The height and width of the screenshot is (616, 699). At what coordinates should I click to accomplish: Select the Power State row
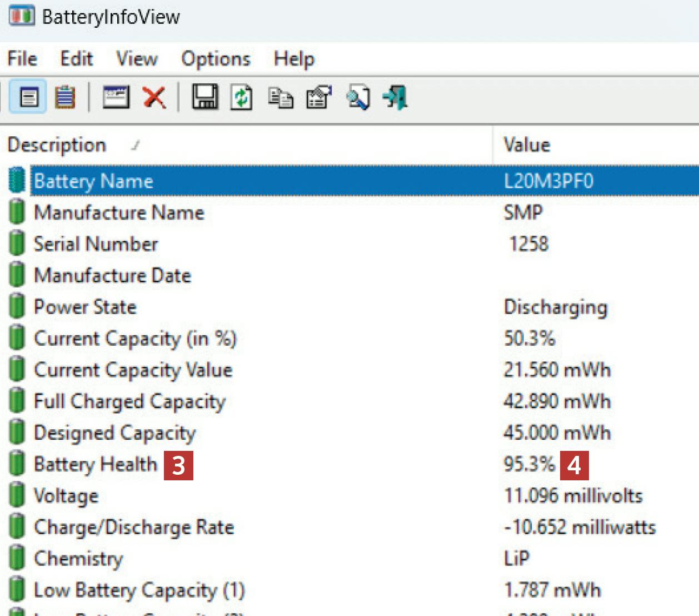point(85,307)
